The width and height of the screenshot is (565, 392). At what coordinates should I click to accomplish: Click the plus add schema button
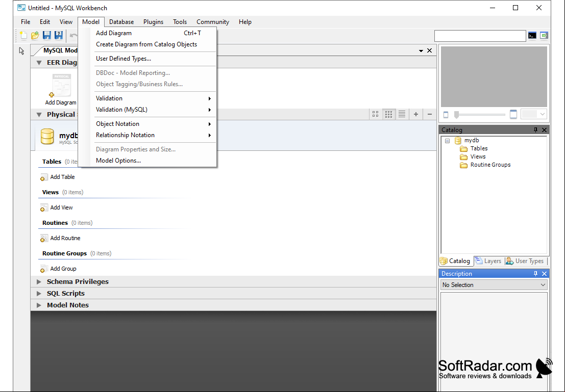[x=416, y=114]
